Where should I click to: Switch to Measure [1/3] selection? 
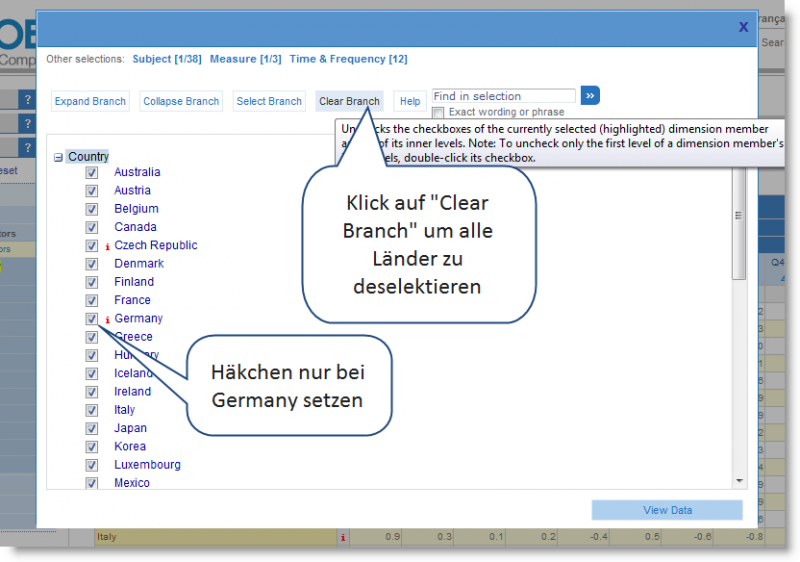[x=245, y=59]
